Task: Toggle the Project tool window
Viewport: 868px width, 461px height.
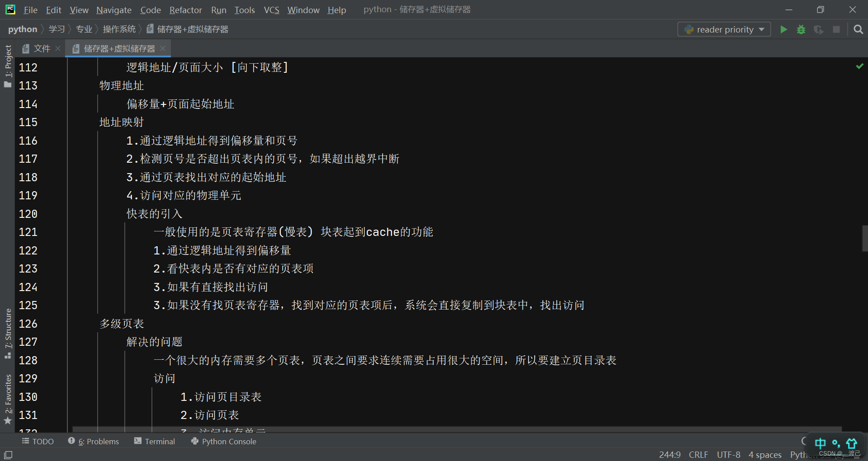Action: click(8, 66)
